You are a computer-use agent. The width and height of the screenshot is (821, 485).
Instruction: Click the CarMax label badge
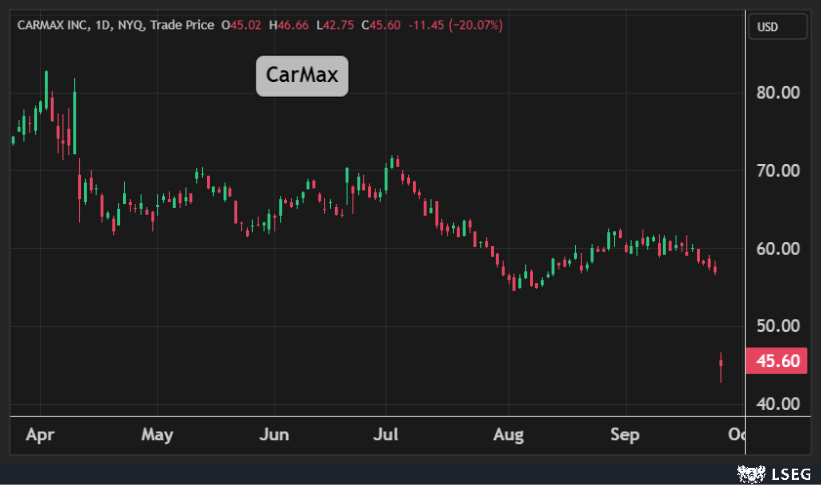point(302,76)
